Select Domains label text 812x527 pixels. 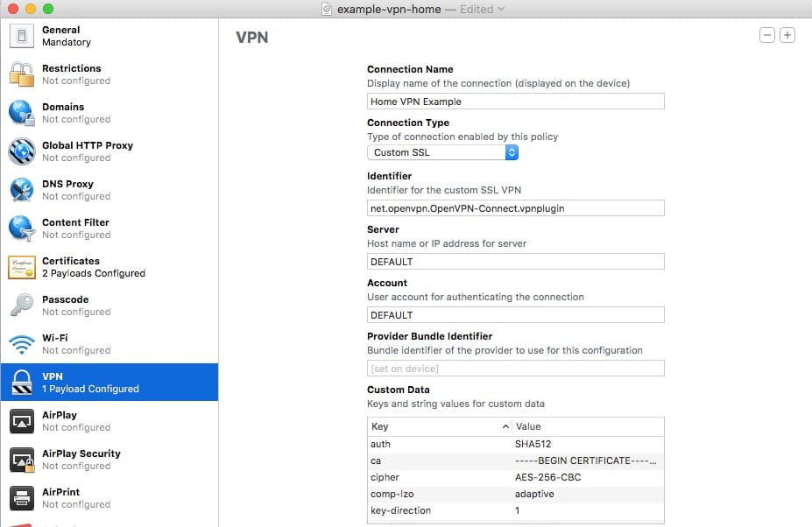click(x=63, y=107)
